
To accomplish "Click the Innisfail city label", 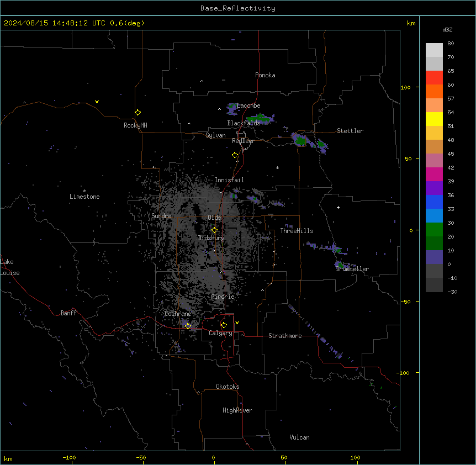I will tap(229, 180).
